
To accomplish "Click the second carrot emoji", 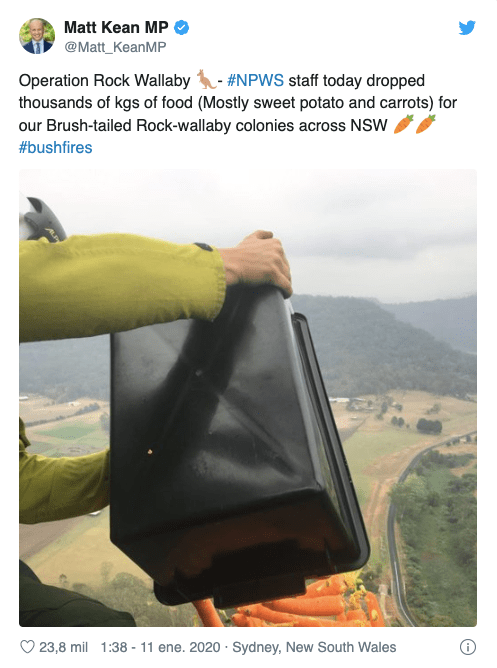I will (x=425, y=124).
